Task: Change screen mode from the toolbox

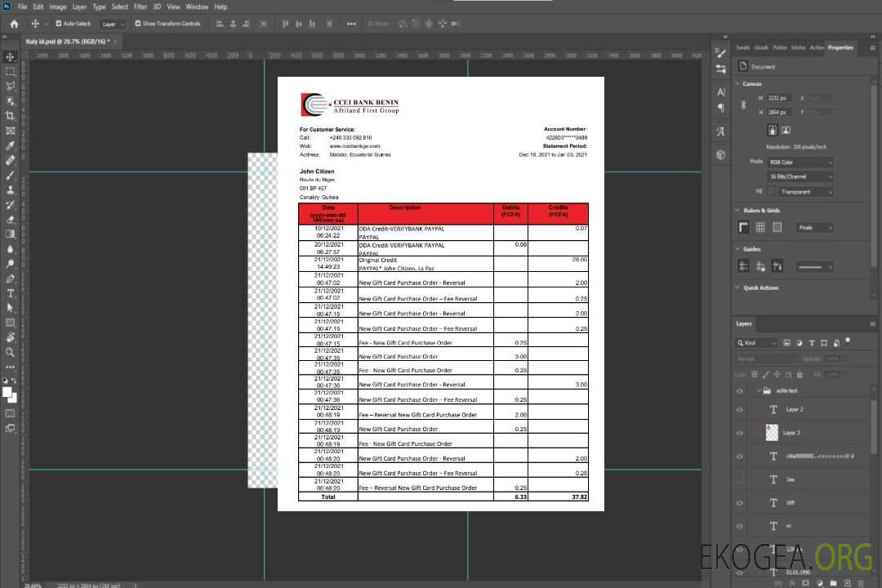Action: tap(10, 428)
